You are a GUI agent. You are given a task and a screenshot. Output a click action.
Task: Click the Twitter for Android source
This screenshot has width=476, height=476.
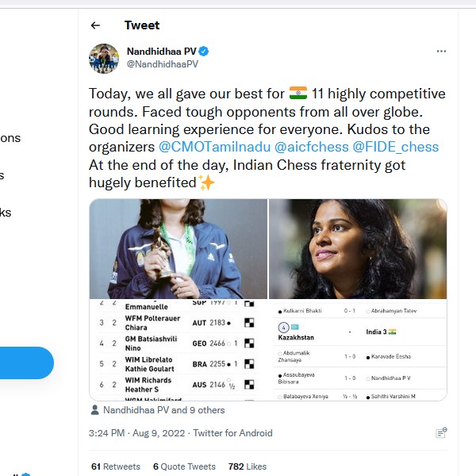pyautogui.click(x=232, y=433)
